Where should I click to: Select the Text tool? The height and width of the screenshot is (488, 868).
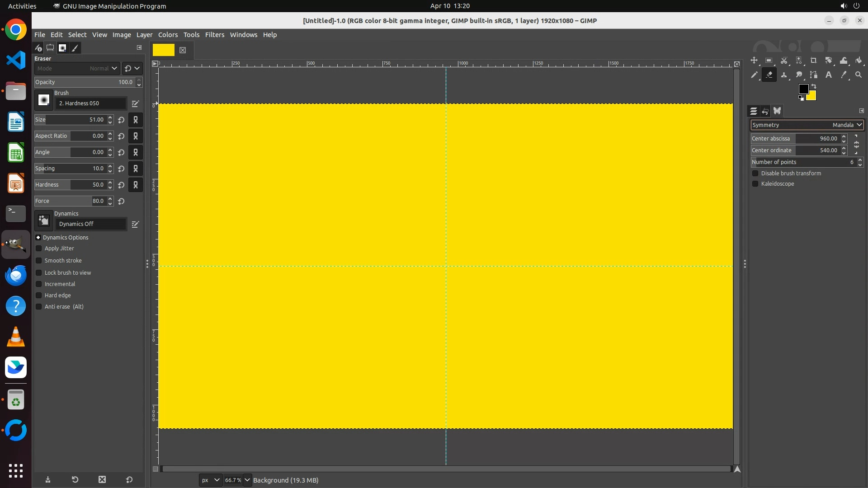click(x=829, y=75)
